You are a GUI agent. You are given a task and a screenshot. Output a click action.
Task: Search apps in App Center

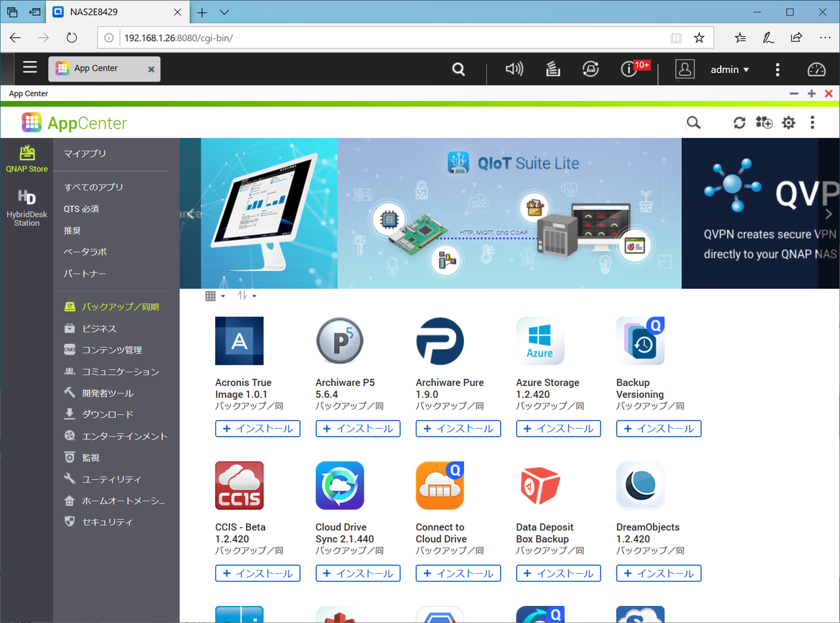(x=693, y=123)
